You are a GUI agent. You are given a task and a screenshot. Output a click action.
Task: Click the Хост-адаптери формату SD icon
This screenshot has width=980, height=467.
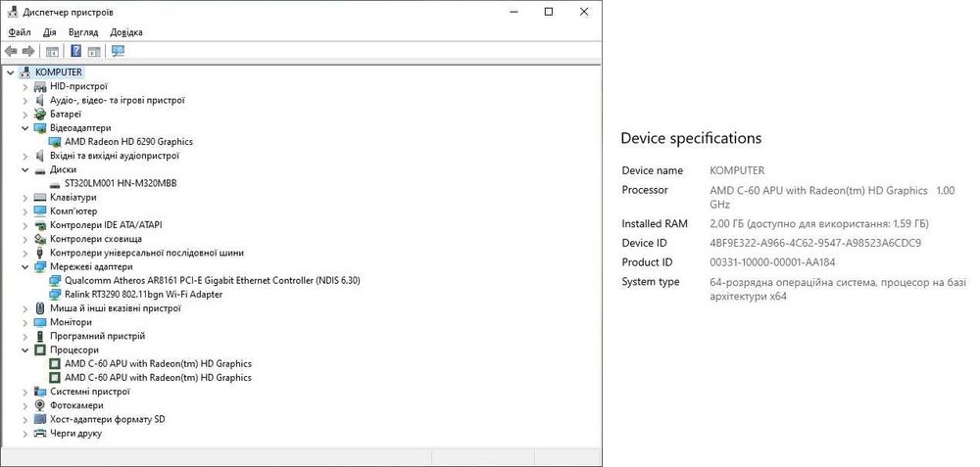tap(40, 419)
